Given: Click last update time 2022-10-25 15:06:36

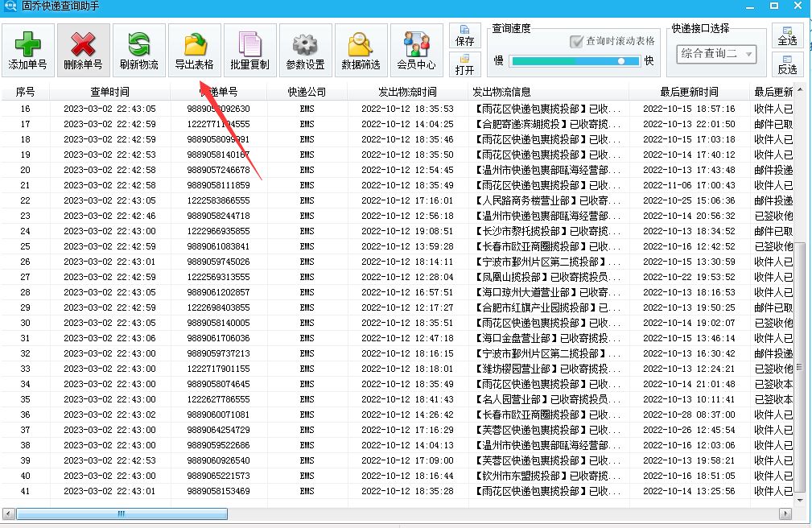Looking at the screenshot, I should pos(689,200).
